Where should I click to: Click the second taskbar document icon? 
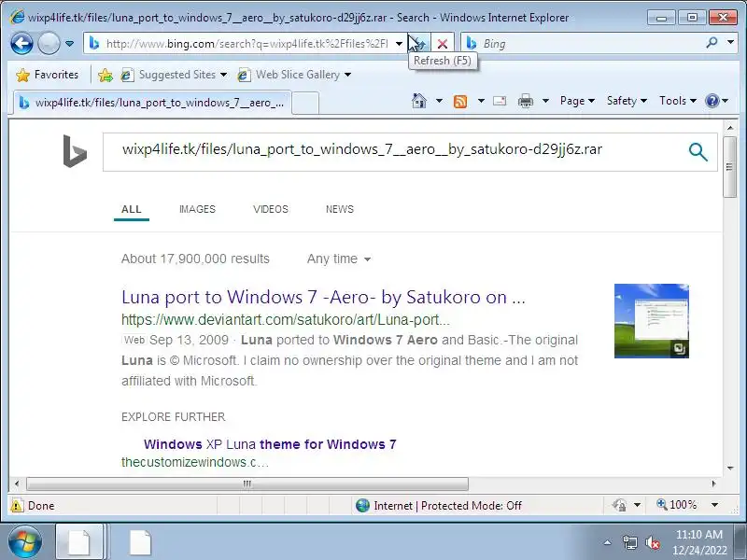[x=141, y=542]
